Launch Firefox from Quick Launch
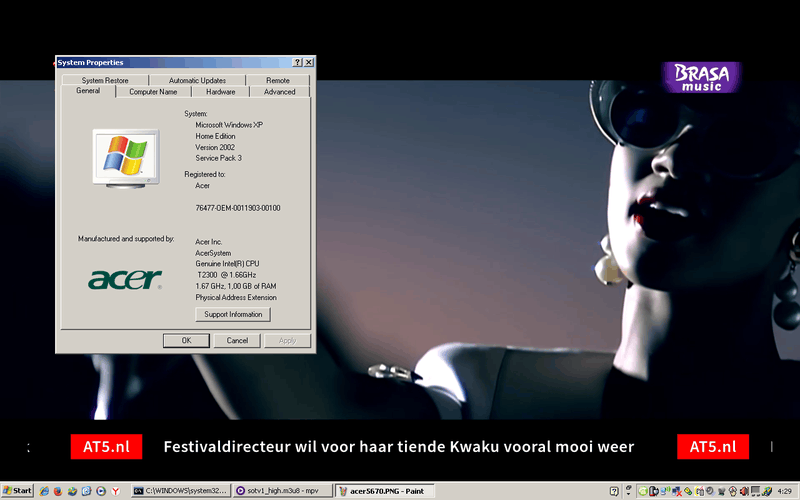The height and width of the screenshot is (500, 800). click(58, 491)
